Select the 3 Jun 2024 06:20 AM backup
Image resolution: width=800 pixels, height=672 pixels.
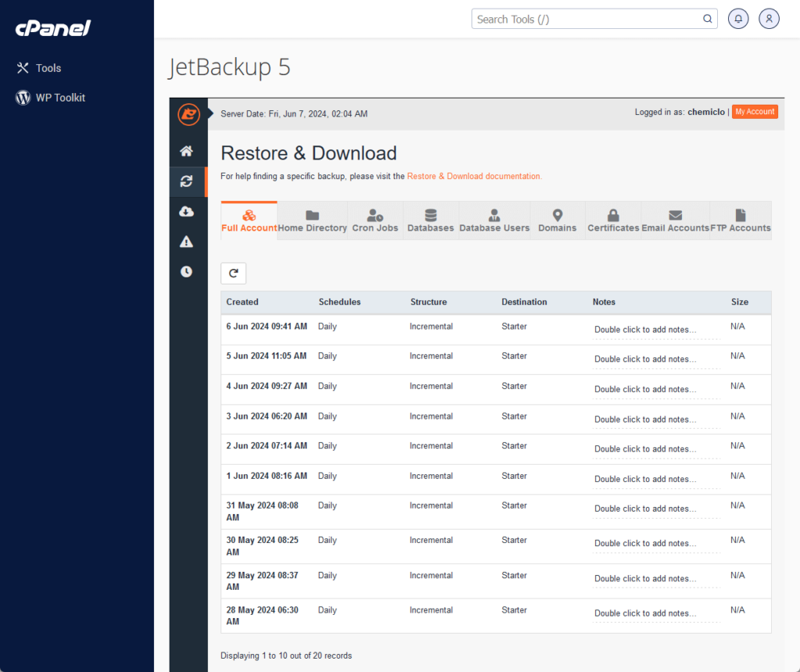[x=496, y=420]
